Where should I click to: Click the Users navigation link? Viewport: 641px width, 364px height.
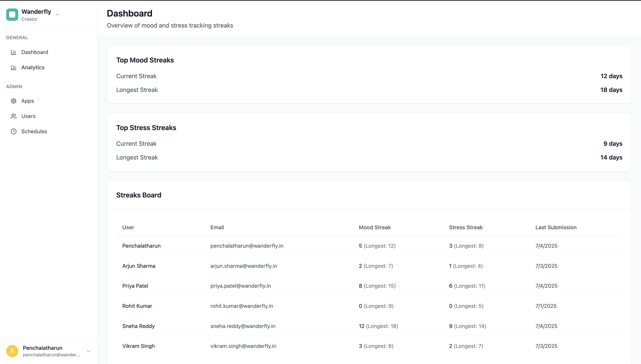click(x=28, y=116)
